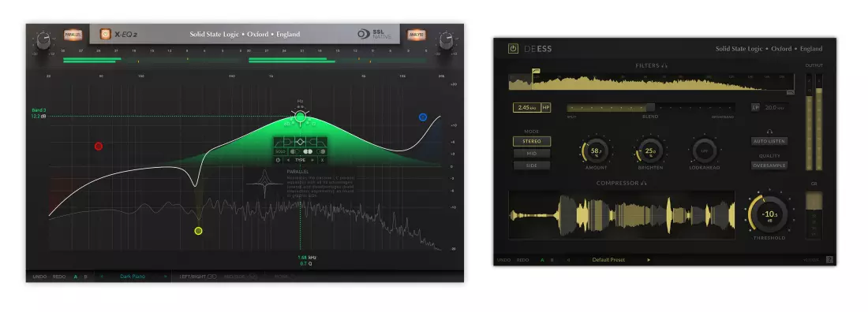Screen dimensions: 868x312
Task: Click REDO in X-EQ 2
Action: (x=59, y=276)
